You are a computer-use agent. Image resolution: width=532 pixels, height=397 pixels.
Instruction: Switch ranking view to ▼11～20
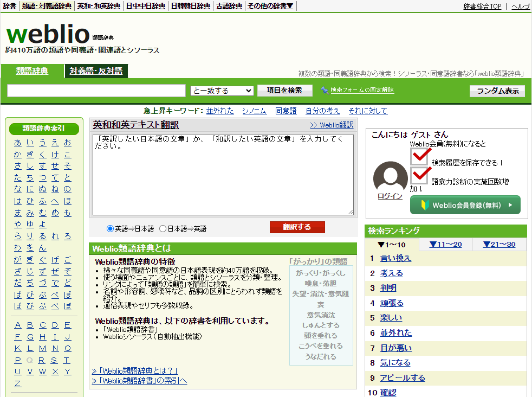click(x=445, y=244)
